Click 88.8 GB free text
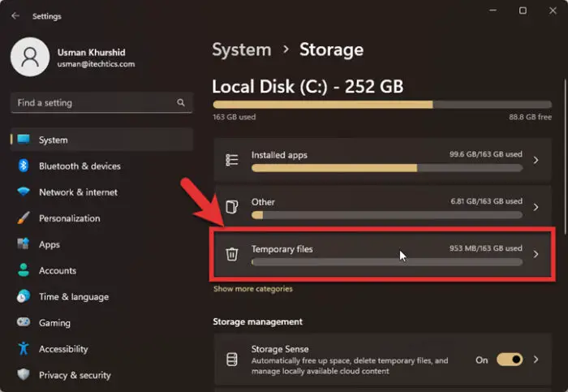This screenshot has width=568, height=392. tap(530, 117)
